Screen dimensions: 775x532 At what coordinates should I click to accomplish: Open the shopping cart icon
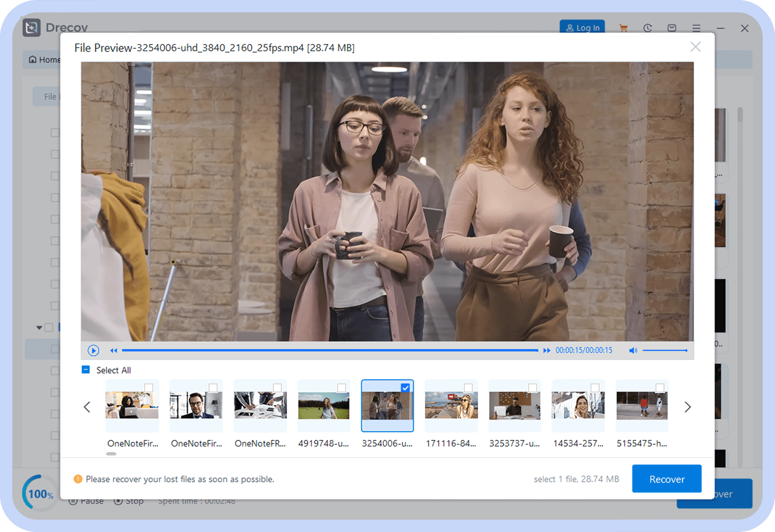(623, 28)
